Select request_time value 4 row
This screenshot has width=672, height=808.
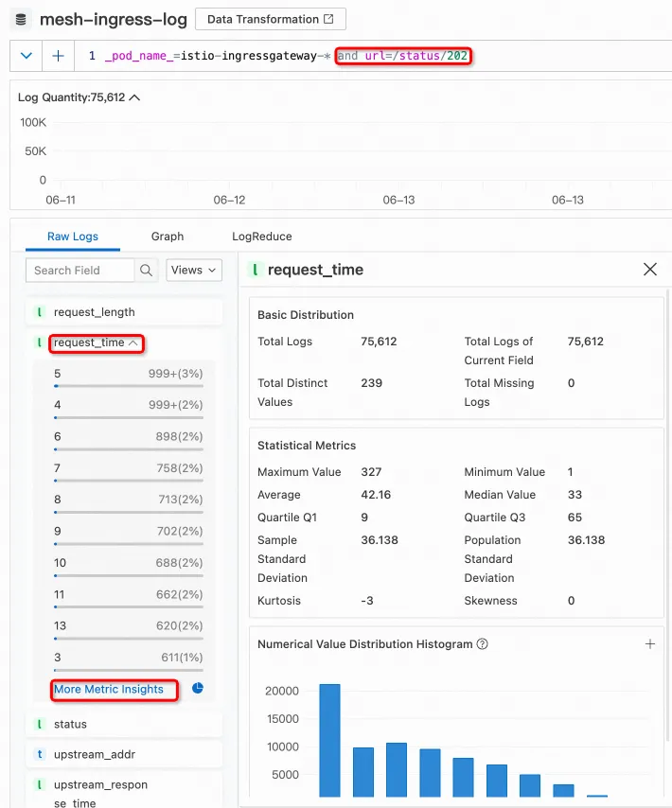click(129, 408)
